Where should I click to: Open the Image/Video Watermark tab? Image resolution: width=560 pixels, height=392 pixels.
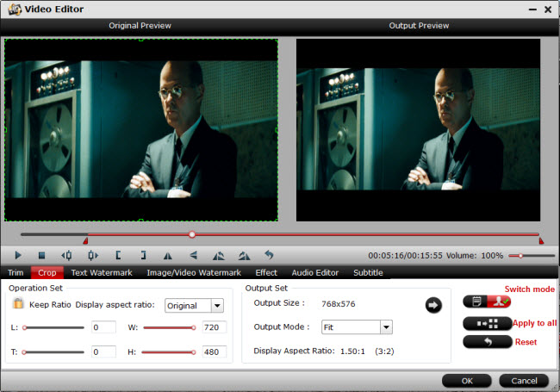pyautogui.click(x=194, y=273)
